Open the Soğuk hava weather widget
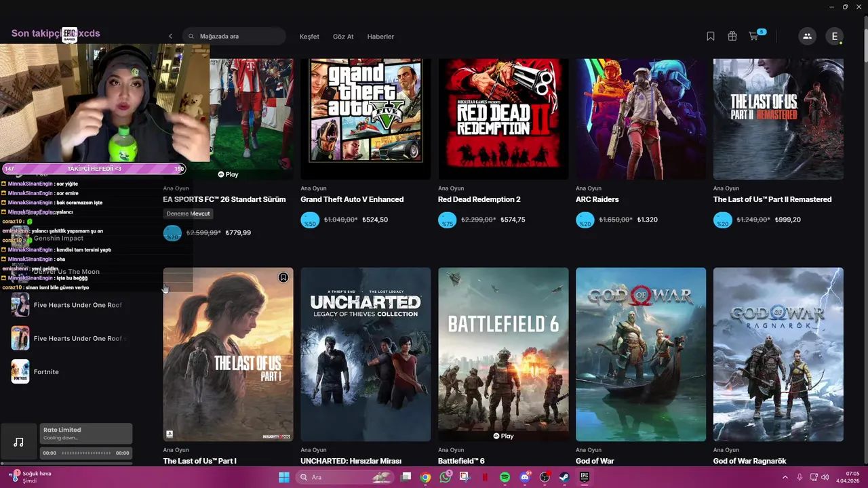 pyautogui.click(x=31, y=477)
